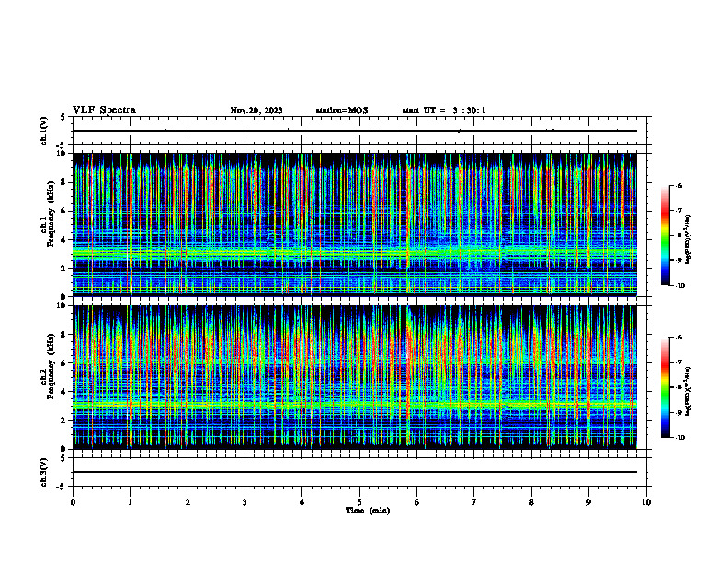Click the "-10" label on ch.2 color bar
This screenshot has width=728, height=563.
click(679, 438)
